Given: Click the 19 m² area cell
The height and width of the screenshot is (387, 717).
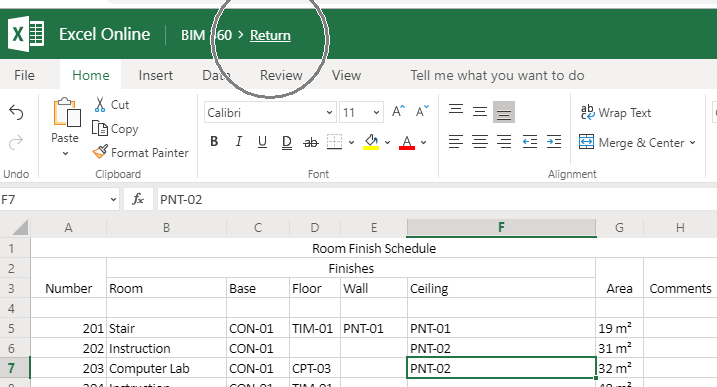Looking at the screenshot, I should tap(619, 328).
